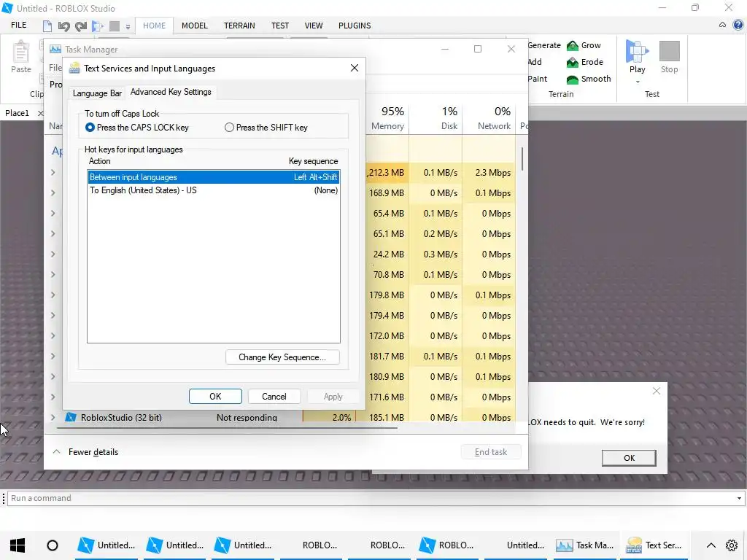
Task: Switch to the MODEL ribbon tab
Action: [x=194, y=26]
